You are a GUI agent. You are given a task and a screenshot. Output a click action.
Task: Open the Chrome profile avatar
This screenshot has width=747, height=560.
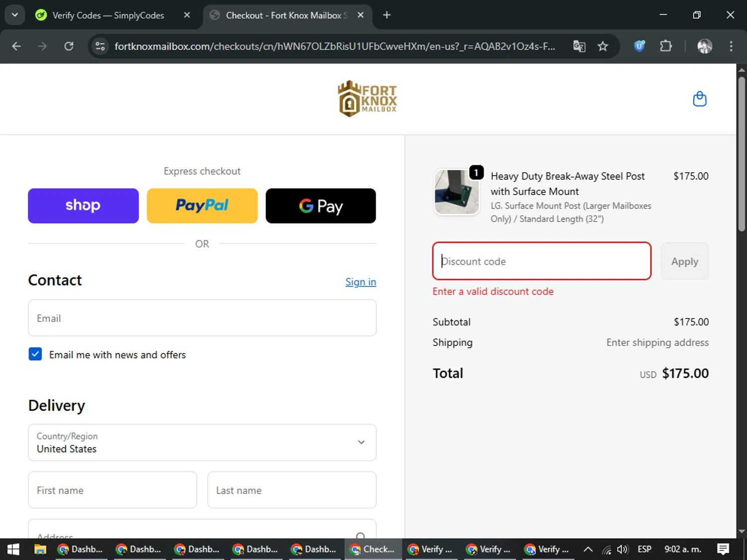705,46
